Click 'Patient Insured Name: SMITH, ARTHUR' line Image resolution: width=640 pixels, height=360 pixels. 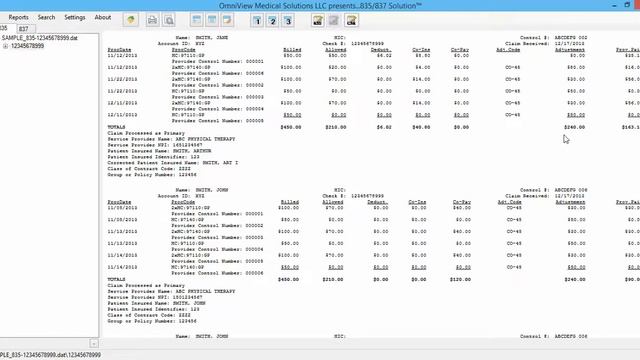[159, 151]
